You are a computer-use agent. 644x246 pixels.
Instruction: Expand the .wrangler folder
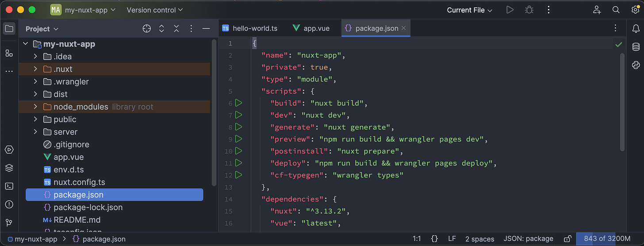pyautogui.click(x=36, y=82)
